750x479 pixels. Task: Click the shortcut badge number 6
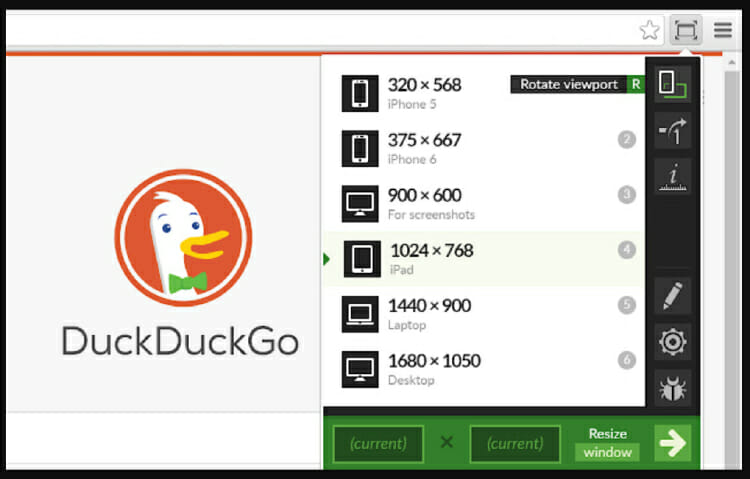coord(627,360)
